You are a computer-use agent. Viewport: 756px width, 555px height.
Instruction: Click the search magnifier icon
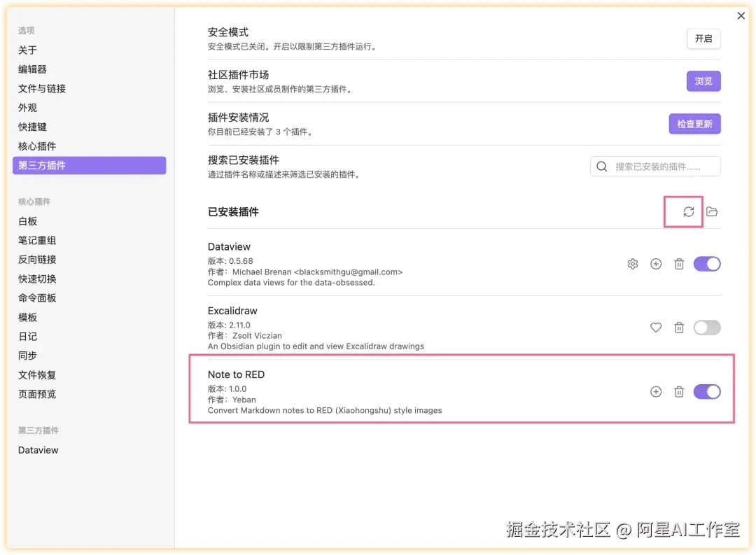tap(602, 167)
